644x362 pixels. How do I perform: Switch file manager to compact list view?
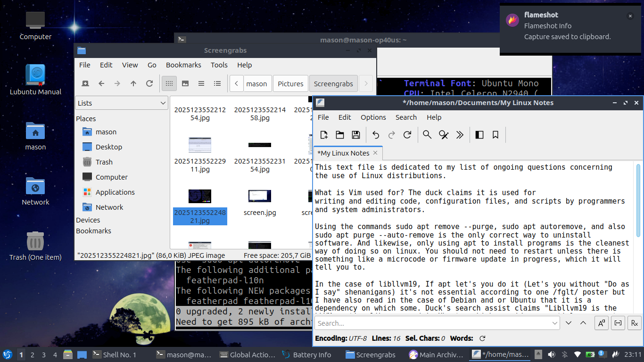201,83
